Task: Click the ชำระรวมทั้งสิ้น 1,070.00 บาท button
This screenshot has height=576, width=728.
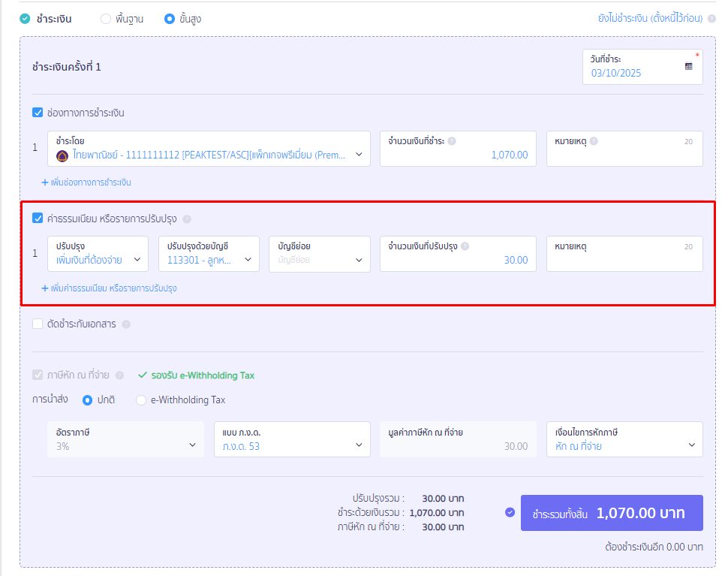Action: tap(611, 514)
